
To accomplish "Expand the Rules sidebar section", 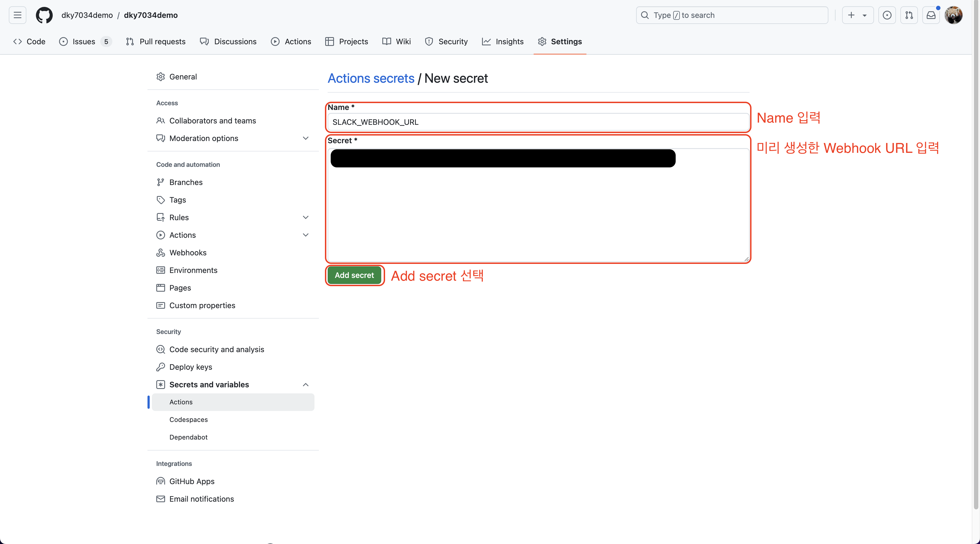I will 305,217.
